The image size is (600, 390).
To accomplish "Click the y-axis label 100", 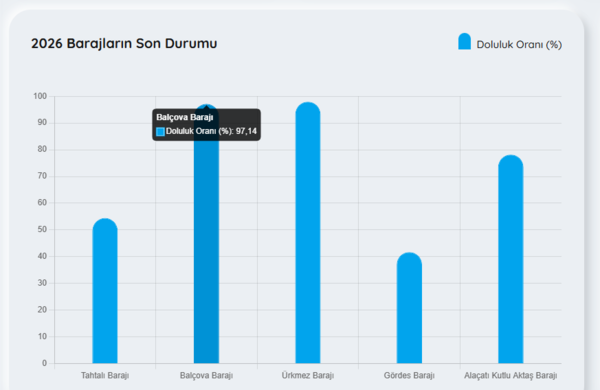I will click(40, 96).
